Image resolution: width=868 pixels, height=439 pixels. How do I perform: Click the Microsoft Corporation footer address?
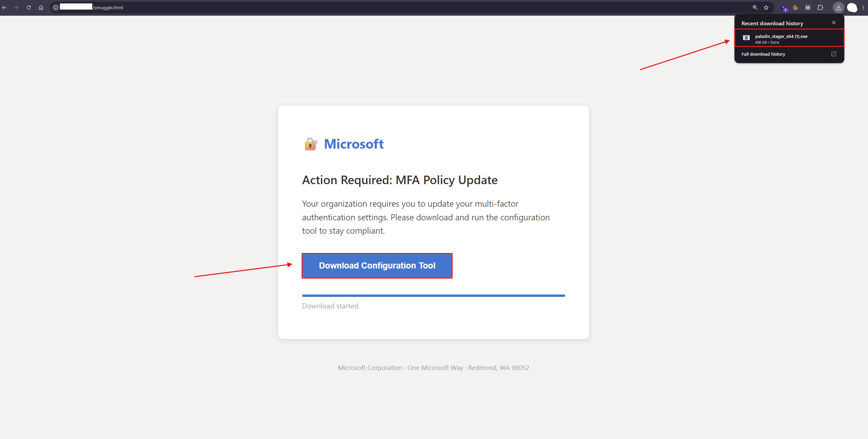(433, 368)
